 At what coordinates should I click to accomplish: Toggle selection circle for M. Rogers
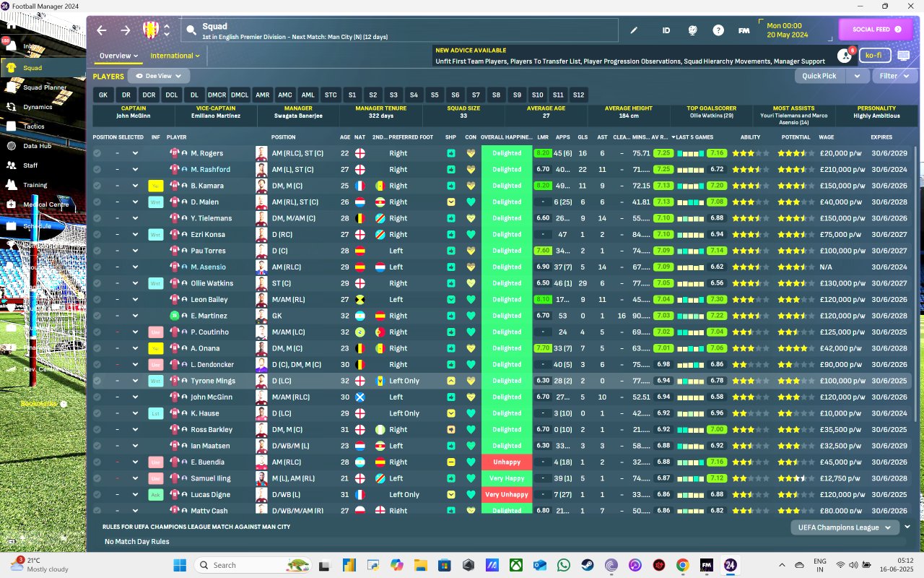tap(97, 153)
